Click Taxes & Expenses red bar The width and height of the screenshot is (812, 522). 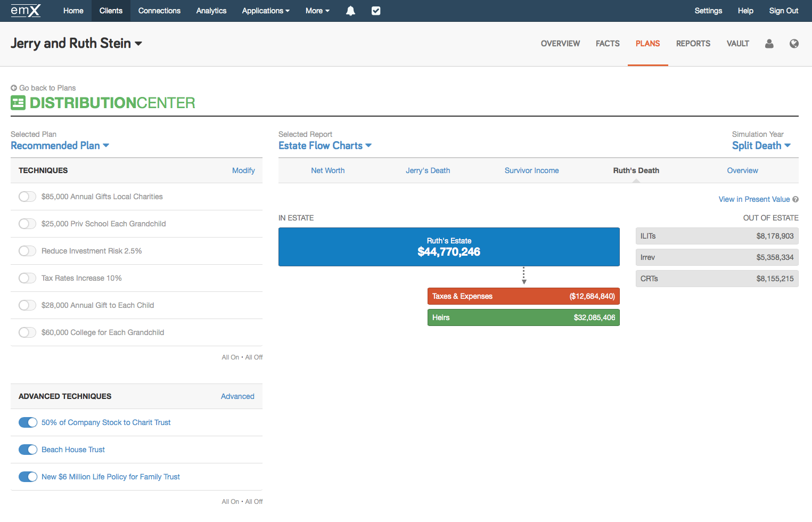click(x=523, y=296)
